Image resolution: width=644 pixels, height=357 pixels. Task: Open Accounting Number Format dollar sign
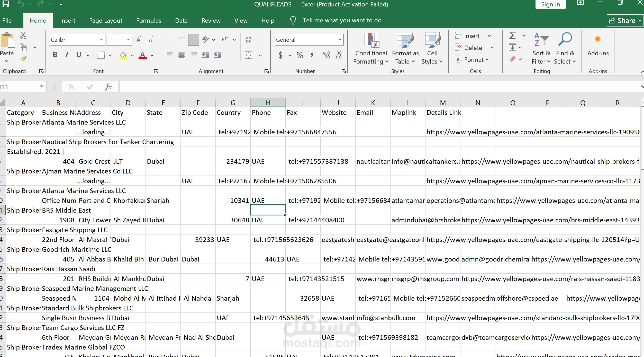[x=280, y=55]
